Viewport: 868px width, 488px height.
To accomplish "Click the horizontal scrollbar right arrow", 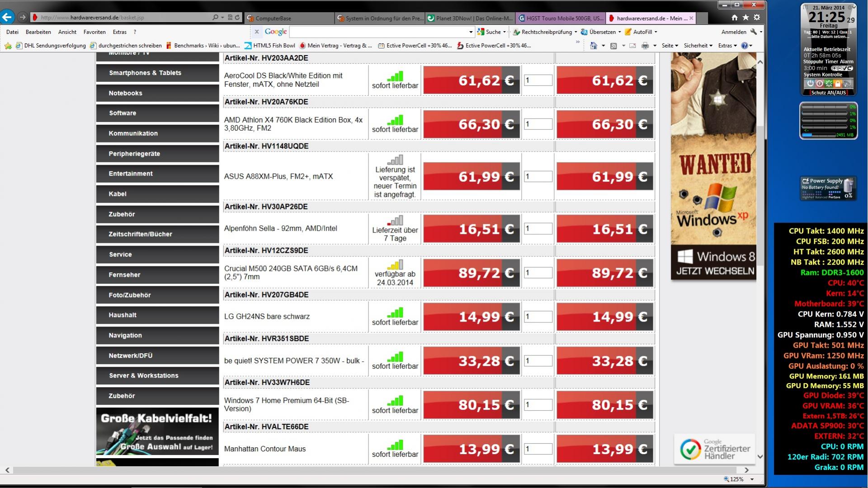I will tap(746, 470).
